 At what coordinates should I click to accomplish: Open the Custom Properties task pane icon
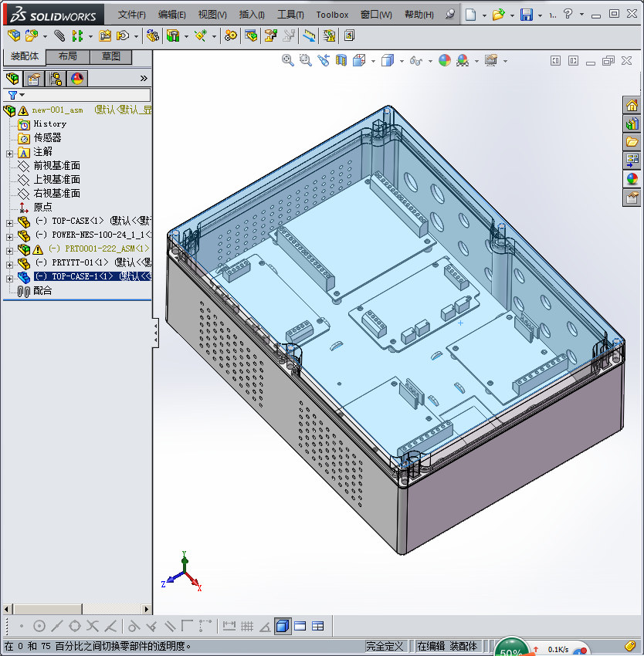click(632, 197)
